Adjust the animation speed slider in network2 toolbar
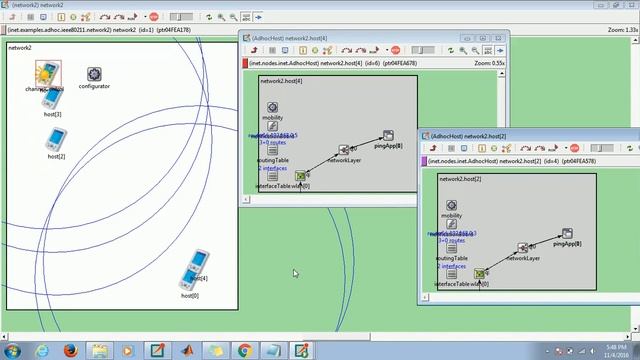 point(181,17)
